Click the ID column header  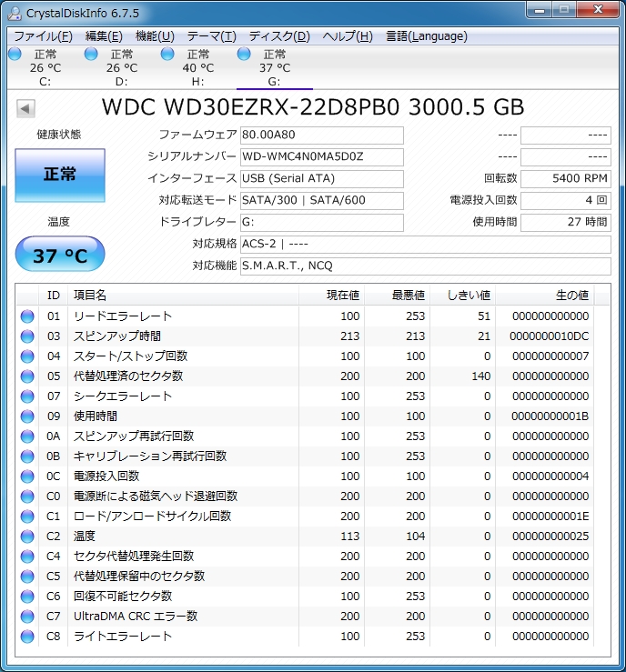pyautogui.click(x=53, y=296)
